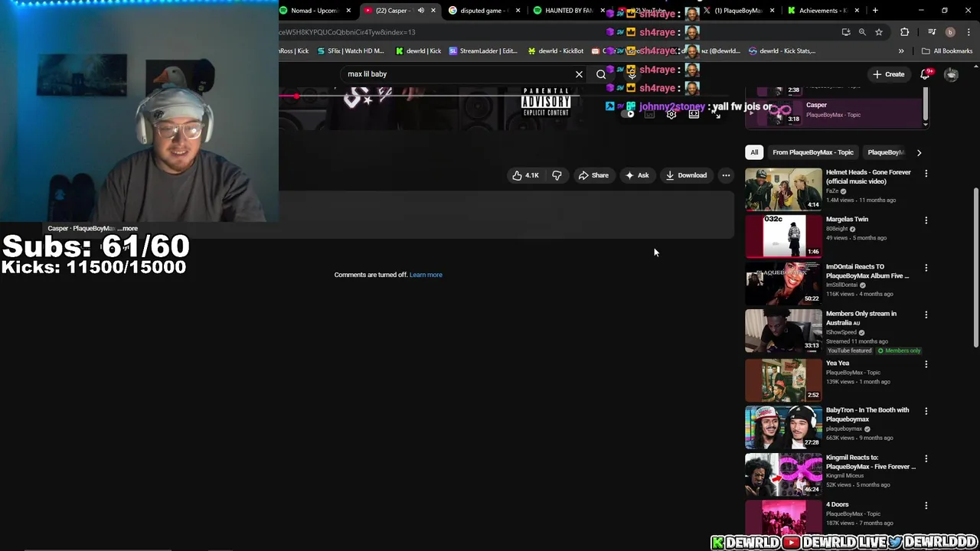This screenshot has height=551, width=980.
Task: Like the Casper video (4.1K likes)
Action: (526, 175)
